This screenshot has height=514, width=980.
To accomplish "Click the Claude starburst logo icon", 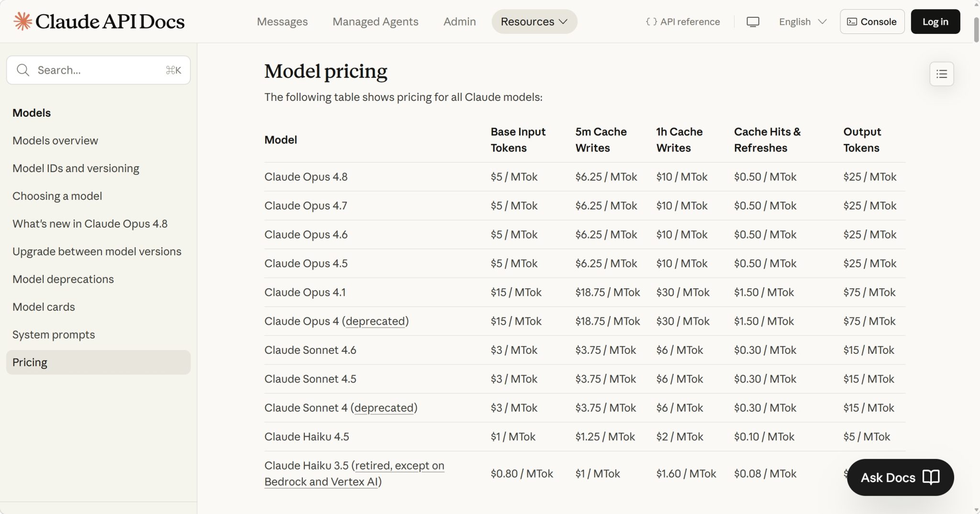I will click(x=22, y=22).
